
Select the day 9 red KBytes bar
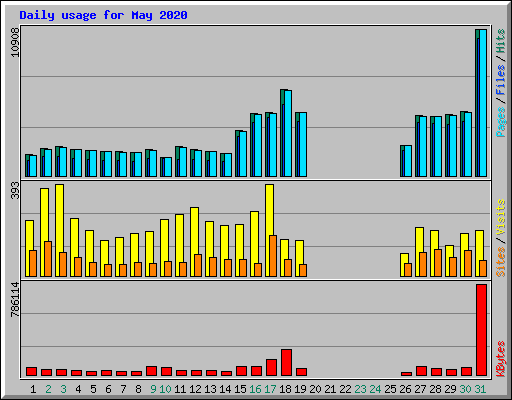151,371
